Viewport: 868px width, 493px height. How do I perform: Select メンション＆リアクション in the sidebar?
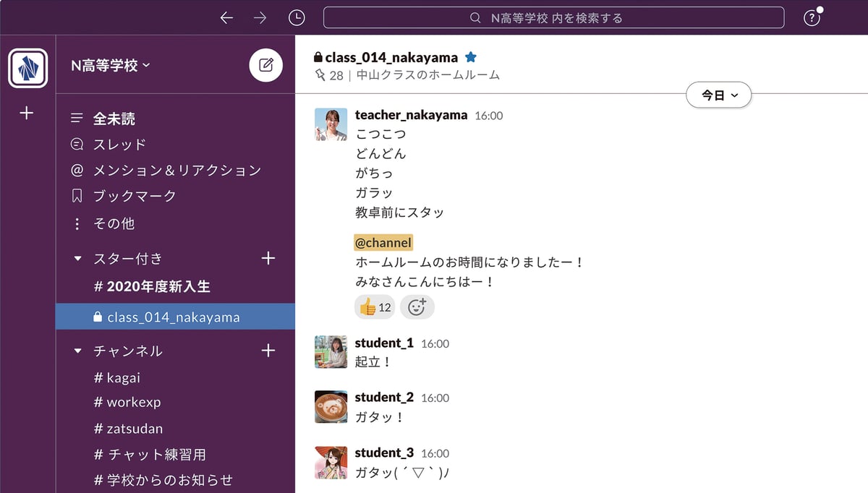[x=176, y=171]
